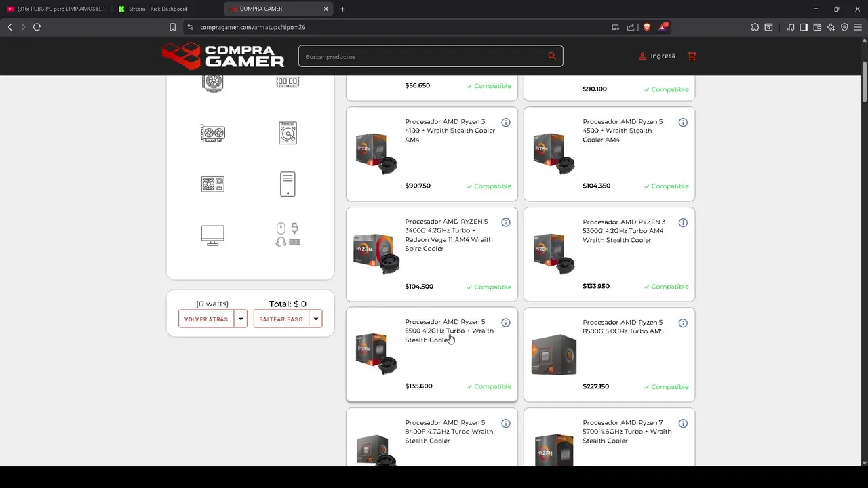Click the page vertical scrollbar
This screenshot has width=868, height=488.
pos(865,83)
